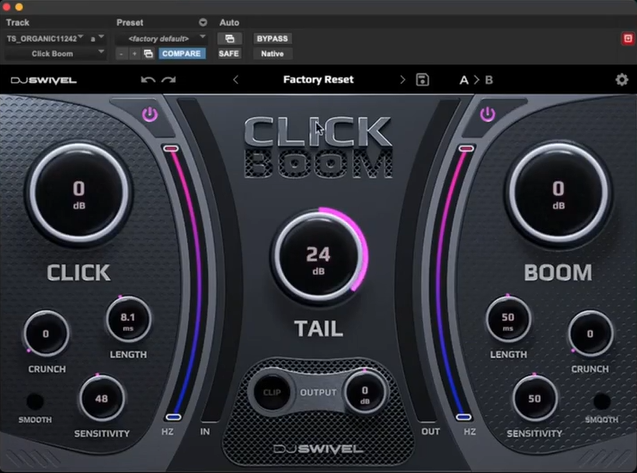Screen dimensions: 637x473
Task: Click the Native button
Action: 272,54
